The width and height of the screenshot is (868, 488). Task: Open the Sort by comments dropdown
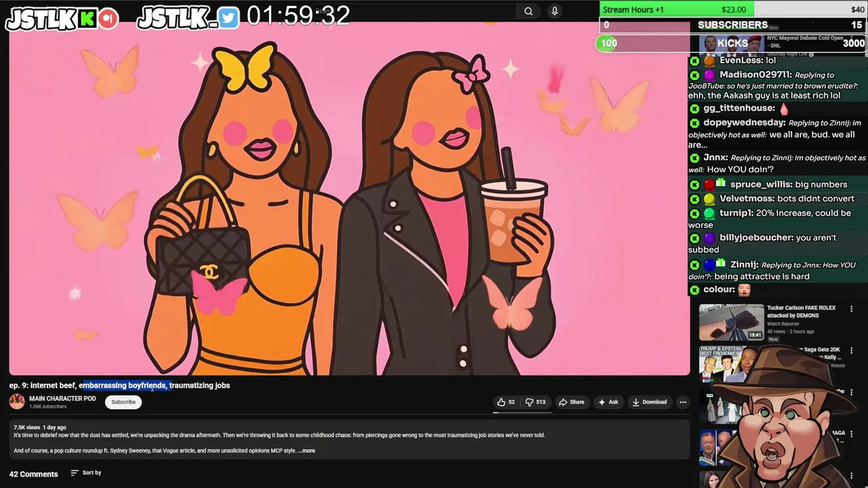coord(86,472)
